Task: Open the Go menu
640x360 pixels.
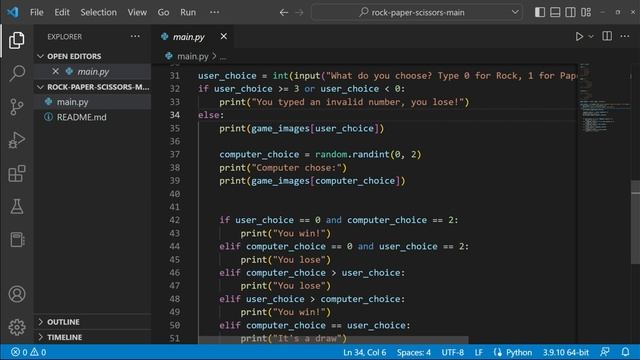Action: coord(163,12)
